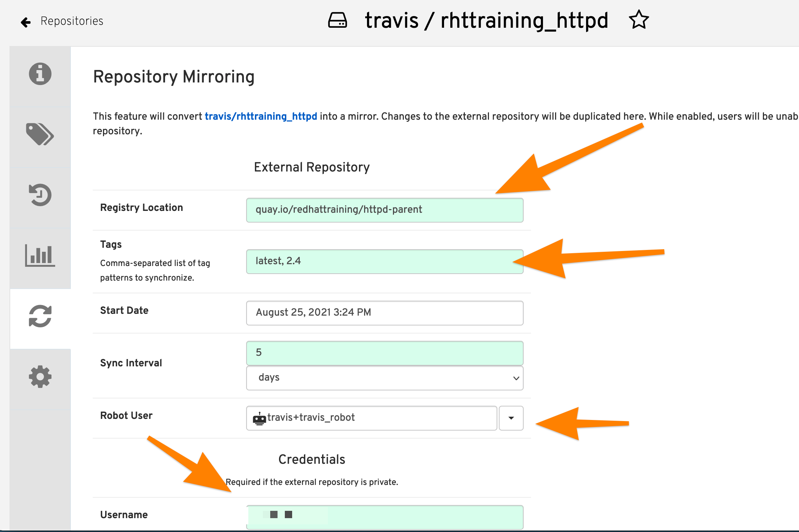Click the Start Date field
The image size is (799, 532).
[x=385, y=313]
